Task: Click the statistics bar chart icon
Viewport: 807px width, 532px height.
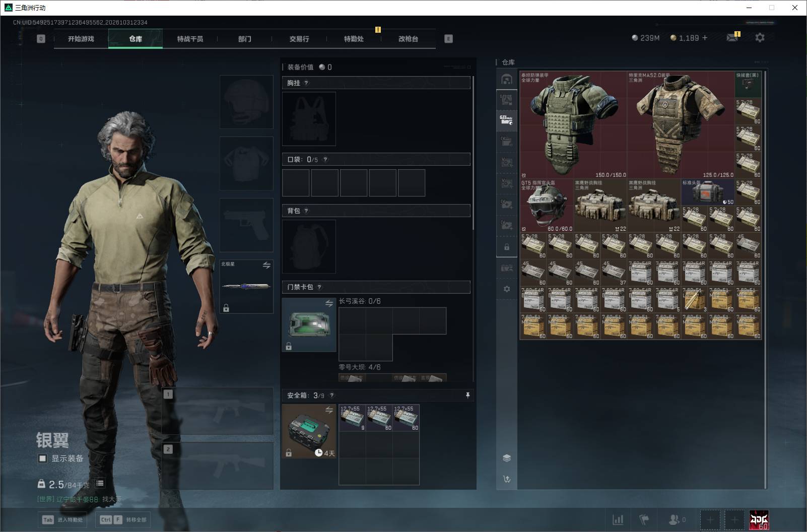Action: click(x=618, y=519)
